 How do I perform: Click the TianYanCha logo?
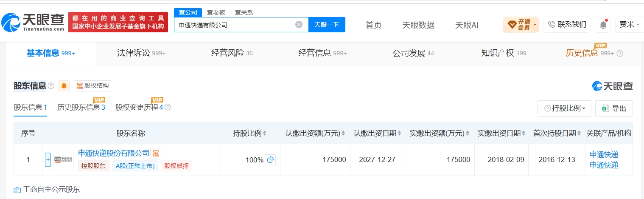click(x=33, y=22)
